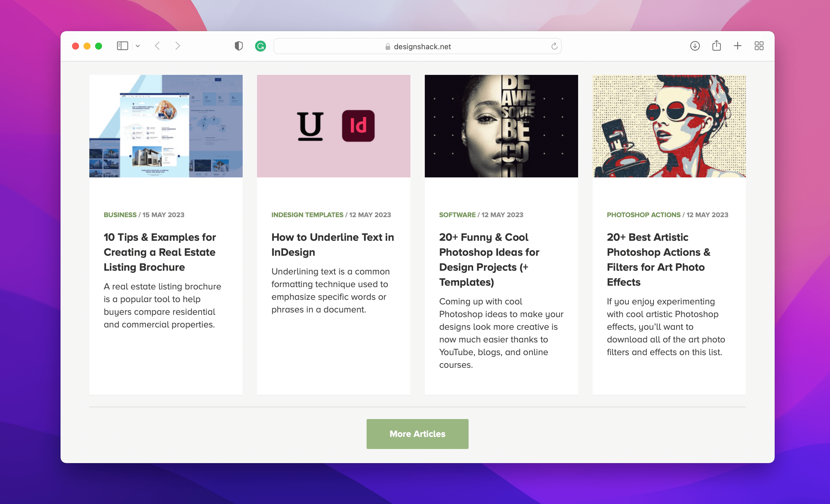Click the forward navigation arrow
This screenshot has height=504, width=830.
pos(178,46)
